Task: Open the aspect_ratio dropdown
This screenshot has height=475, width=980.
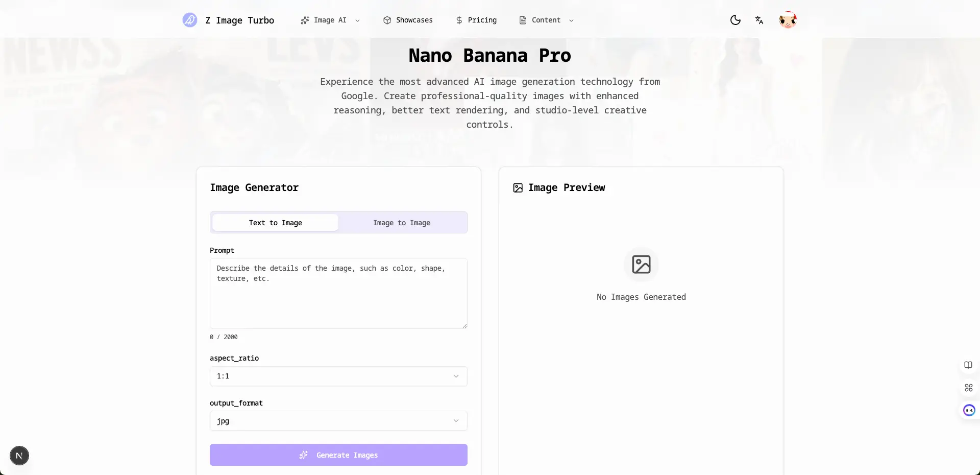Action: pyautogui.click(x=338, y=376)
